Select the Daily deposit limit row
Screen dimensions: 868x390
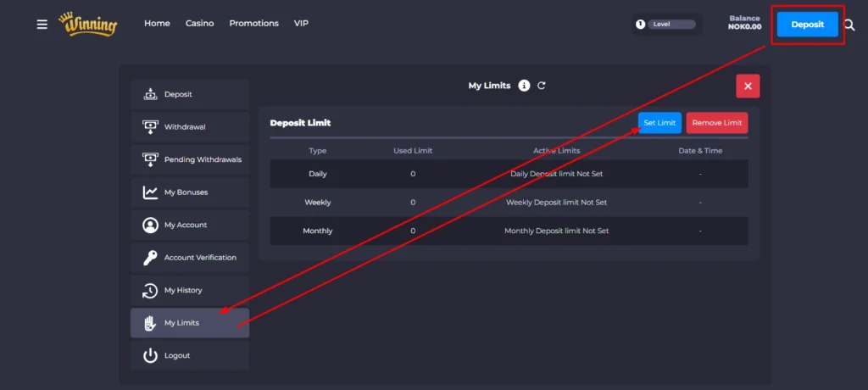(x=509, y=174)
